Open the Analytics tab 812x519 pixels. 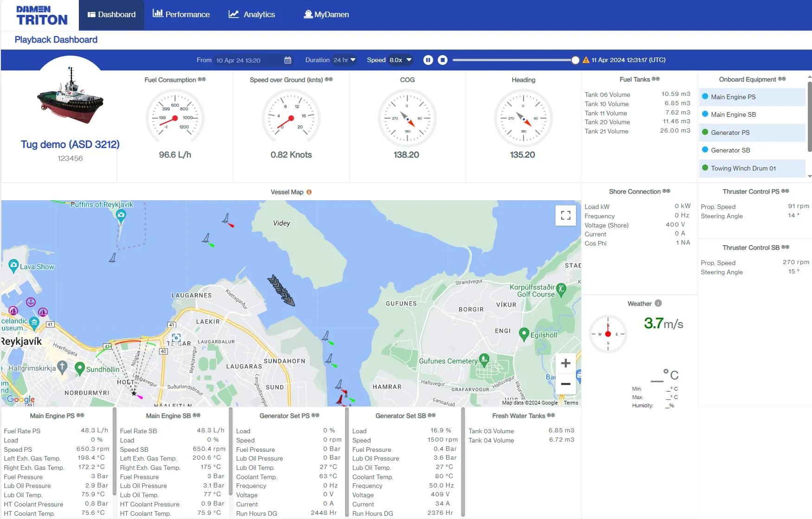(x=252, y=15)
